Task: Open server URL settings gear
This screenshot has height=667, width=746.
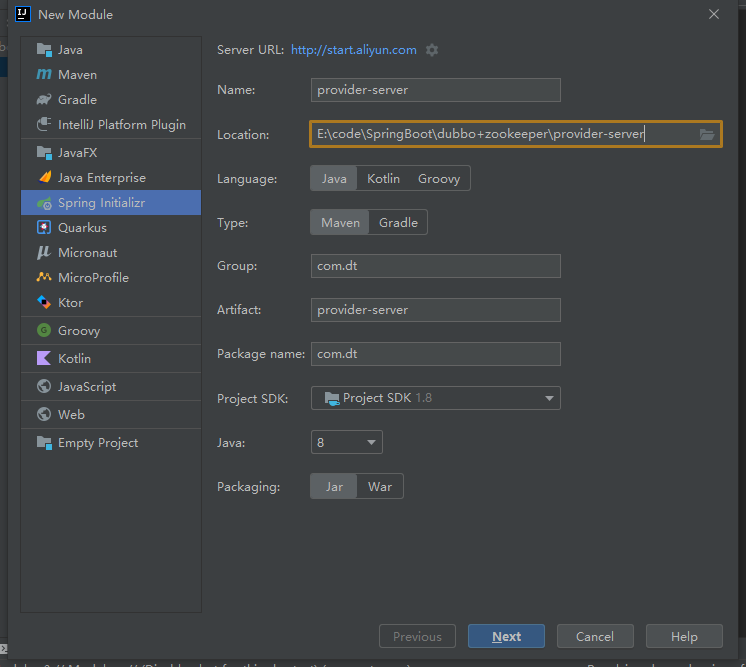Action: [x=432, y=50]
